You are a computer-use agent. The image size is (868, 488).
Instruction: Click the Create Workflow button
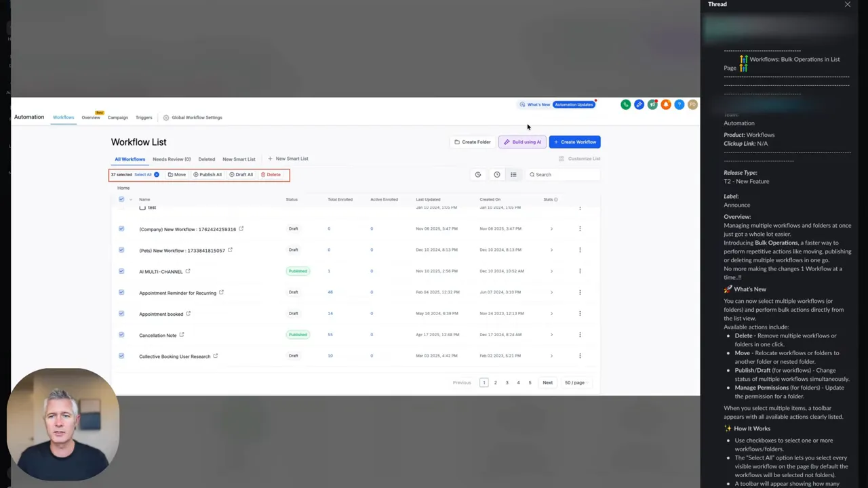[x=575, y=142]
